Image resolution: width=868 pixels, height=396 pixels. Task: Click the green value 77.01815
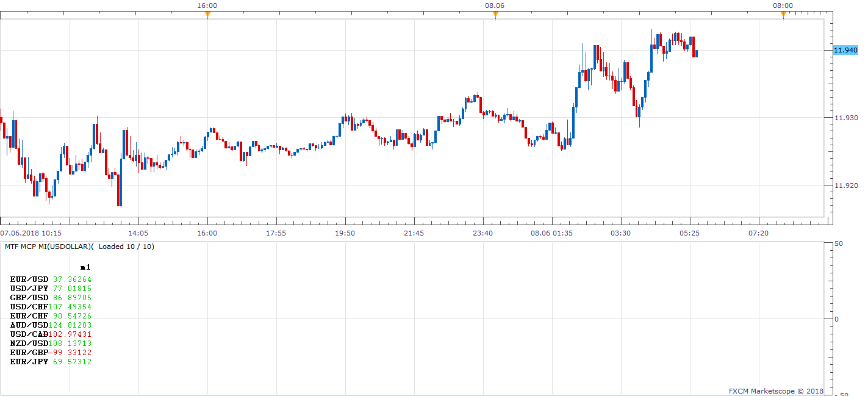pyautogui.click(x=73, y=288)
